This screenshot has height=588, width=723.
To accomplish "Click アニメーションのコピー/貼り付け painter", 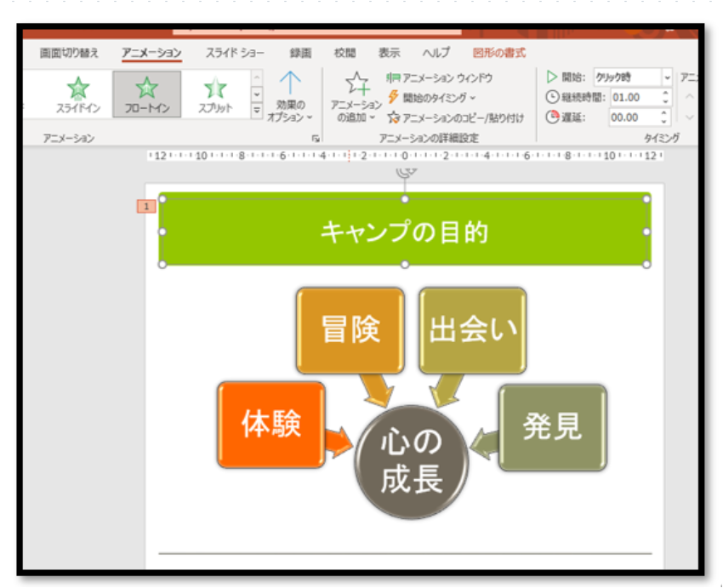I will point(456,118).
